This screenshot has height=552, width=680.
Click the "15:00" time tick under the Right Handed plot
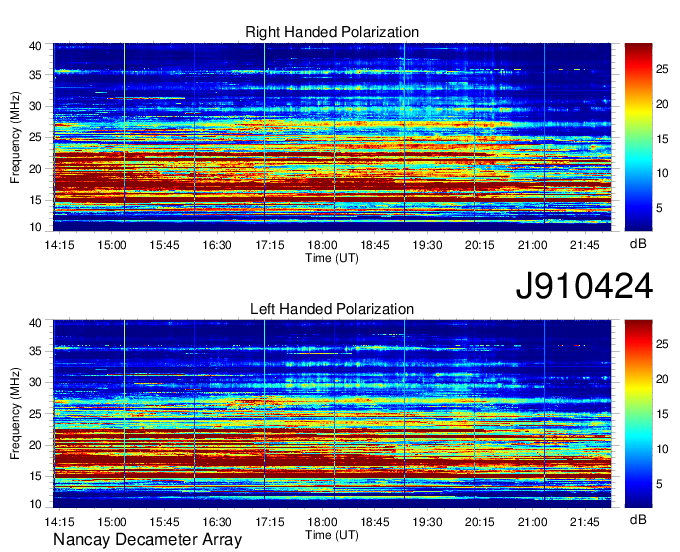(111, 245)
